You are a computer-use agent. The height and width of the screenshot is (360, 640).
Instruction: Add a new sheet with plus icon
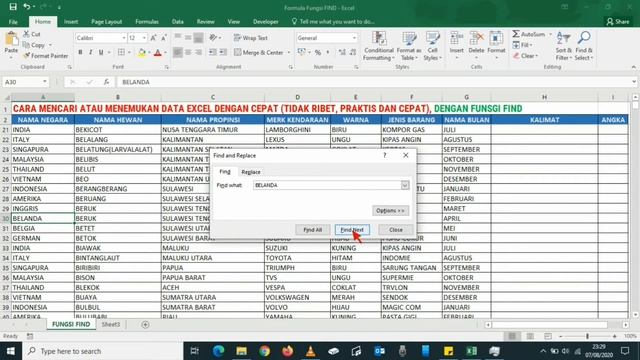(x=145, y=324)
